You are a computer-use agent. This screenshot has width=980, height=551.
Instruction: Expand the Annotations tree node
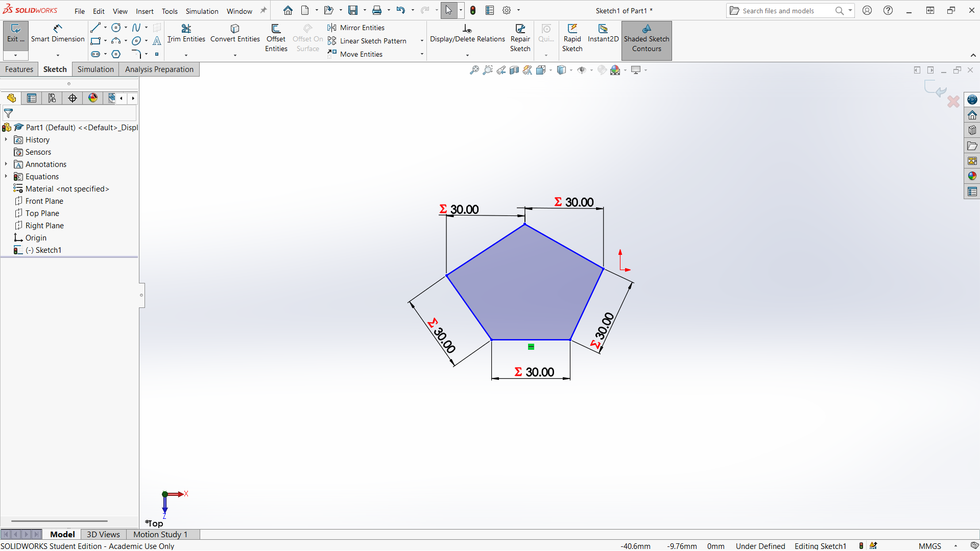(6, 164)
